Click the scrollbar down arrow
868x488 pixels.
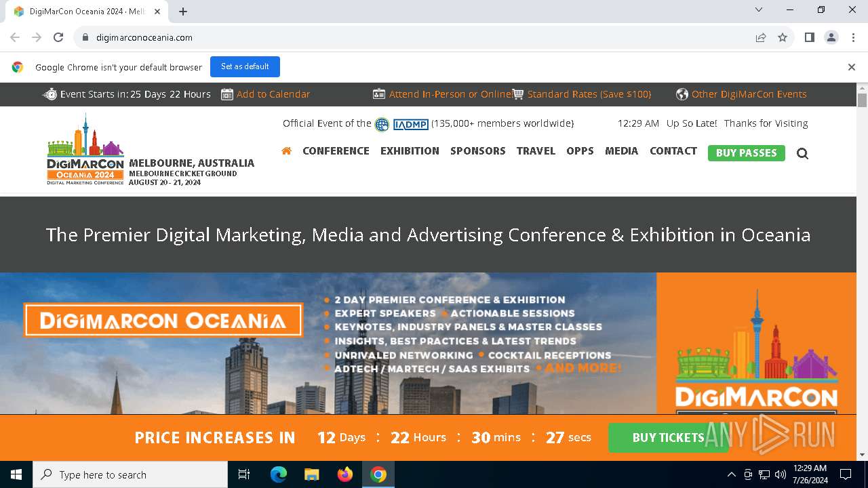coord(862,455)
